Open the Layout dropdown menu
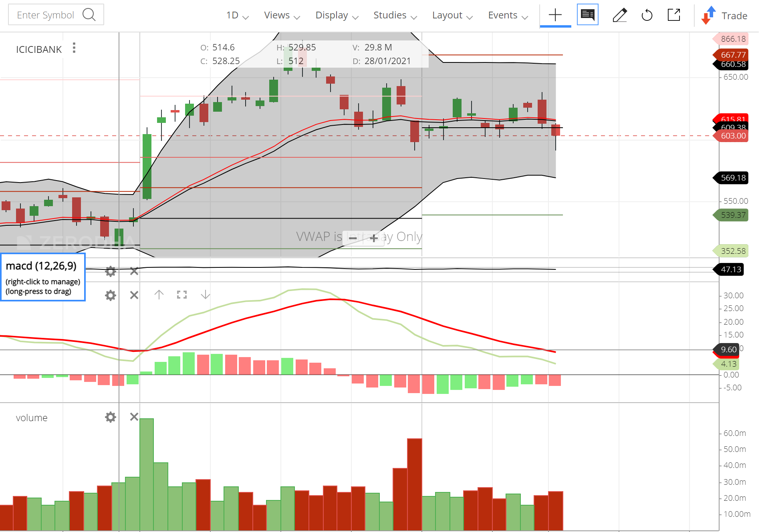The height and width of the screenshot is (532, 760). (452, 16)
